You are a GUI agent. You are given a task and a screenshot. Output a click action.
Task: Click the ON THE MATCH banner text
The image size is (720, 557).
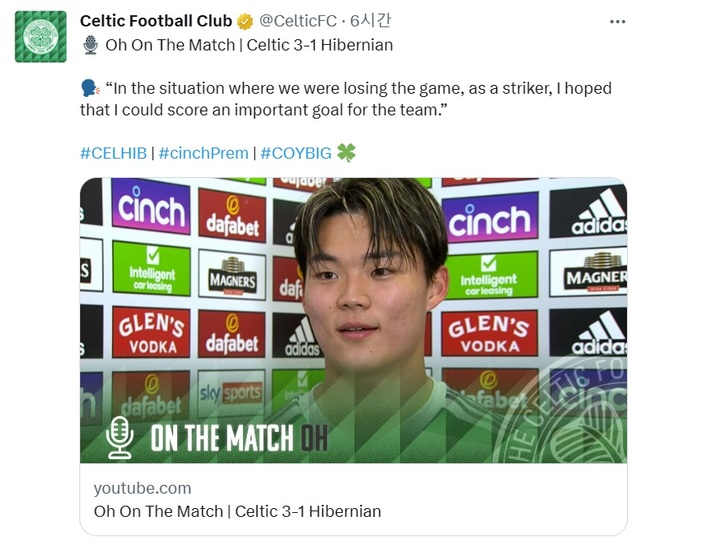coord(222,438)
